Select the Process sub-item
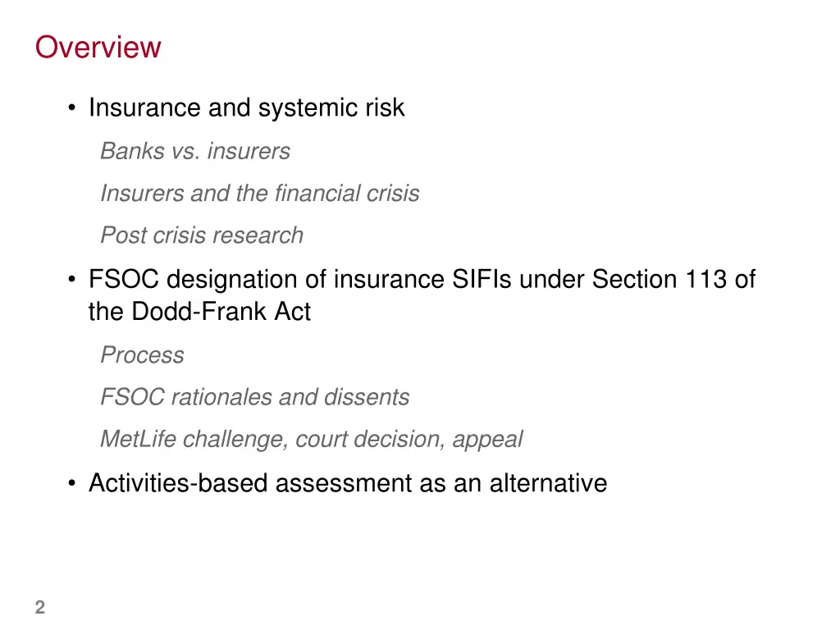The width and height of the screenshot is (840, 630). click(x=143, y=355)
